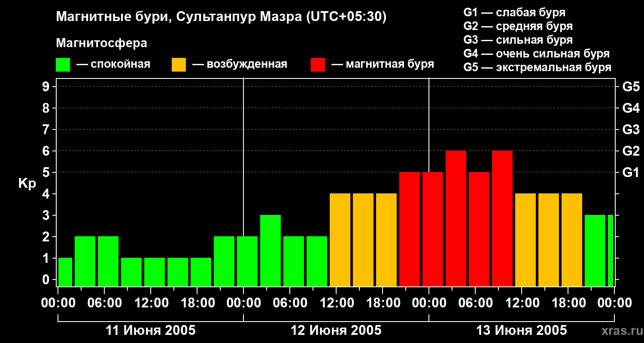Click the 'G4' right axis label
Viewport: 644px width, 343px height.
pyautogui.click(x=631, y=108)
